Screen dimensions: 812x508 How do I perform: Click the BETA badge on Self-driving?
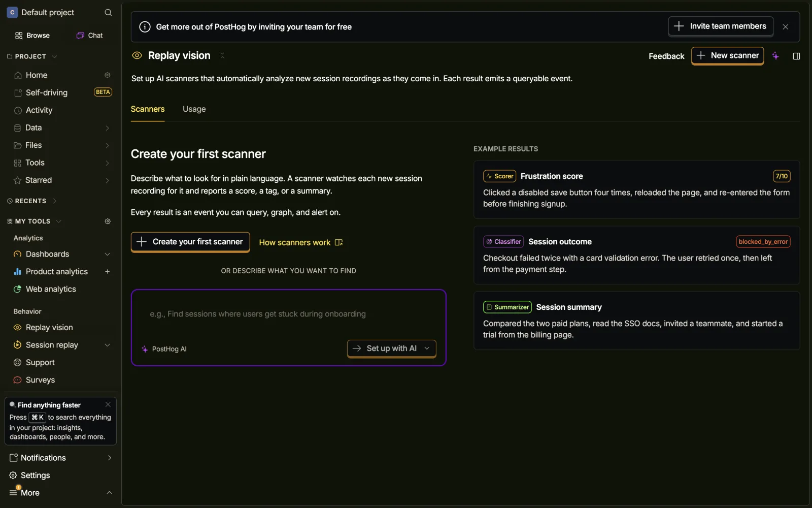click(103, 92)
